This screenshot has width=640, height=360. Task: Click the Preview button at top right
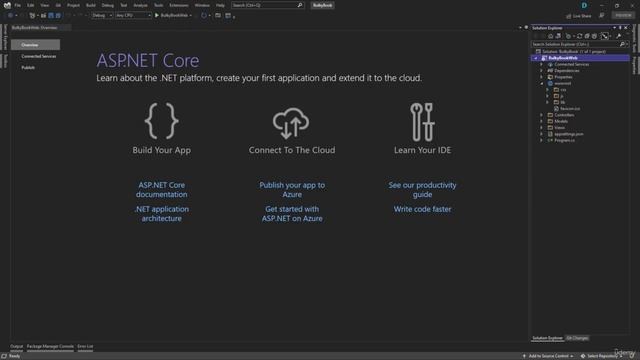(623, 15)
